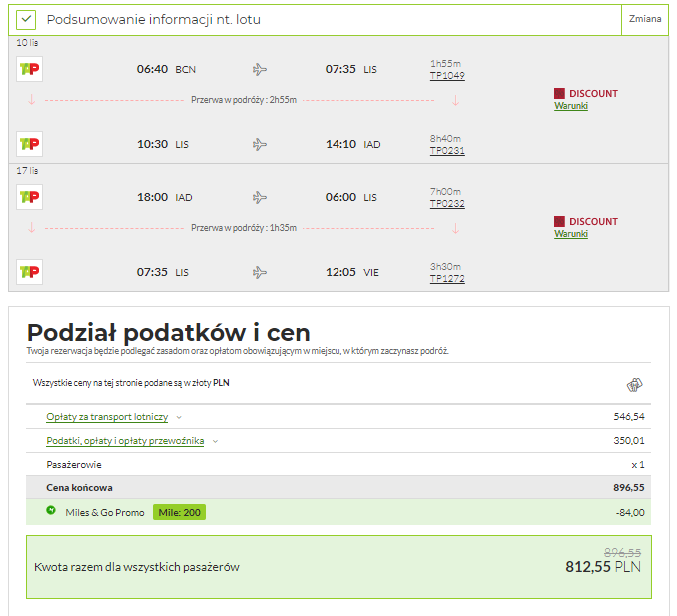
Task: Click the Podsumowanie informacji nt. lotu title
Action: coord(154,19)
